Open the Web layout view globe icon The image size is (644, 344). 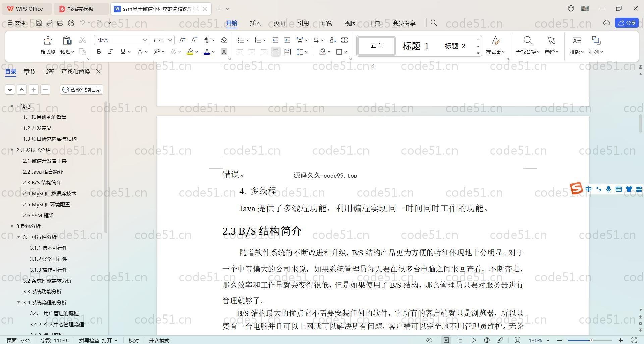point(487,340)
